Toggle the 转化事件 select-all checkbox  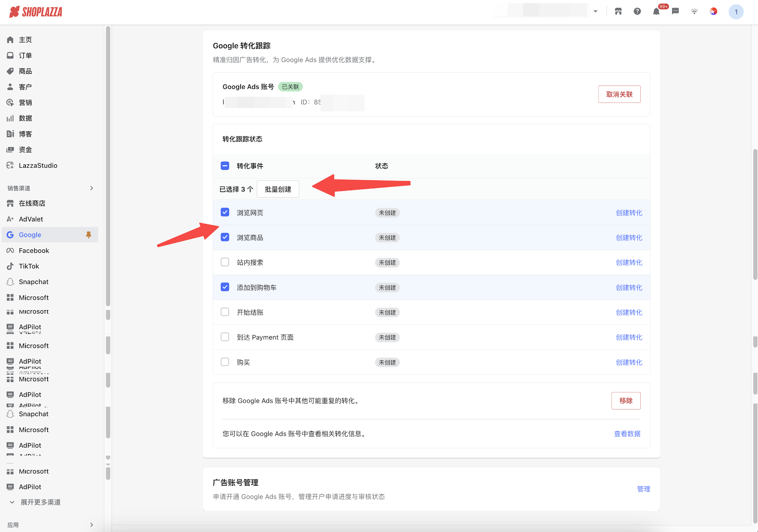225,166
